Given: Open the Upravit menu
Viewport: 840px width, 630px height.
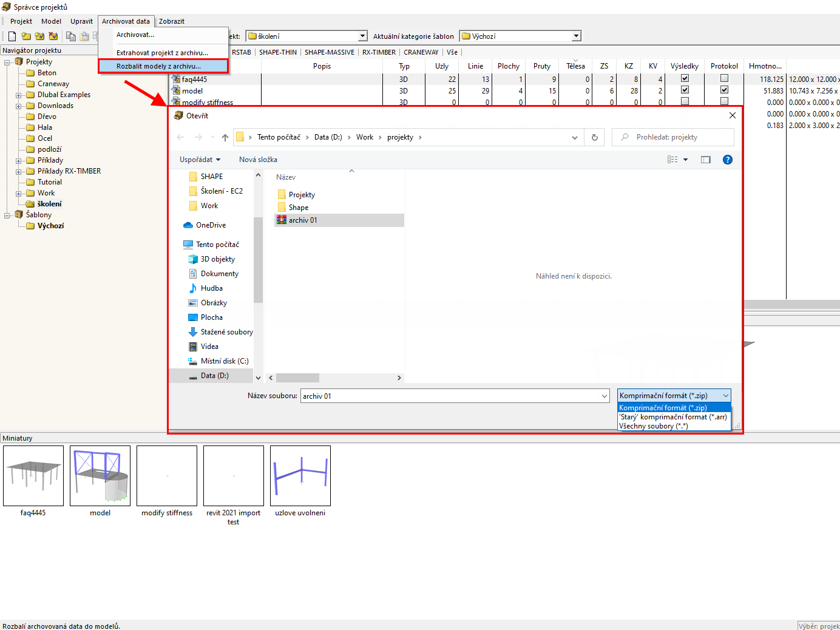Looking at the screenshot, I should point(81,21).
